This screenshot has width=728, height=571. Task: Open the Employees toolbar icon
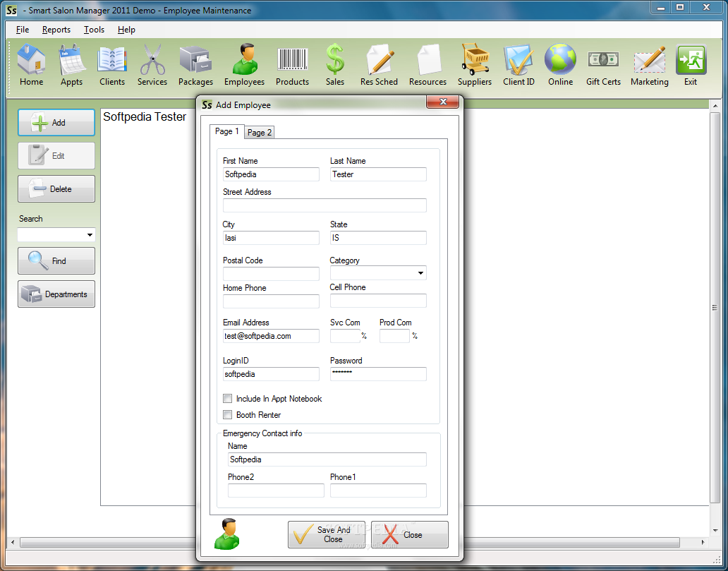244,64
